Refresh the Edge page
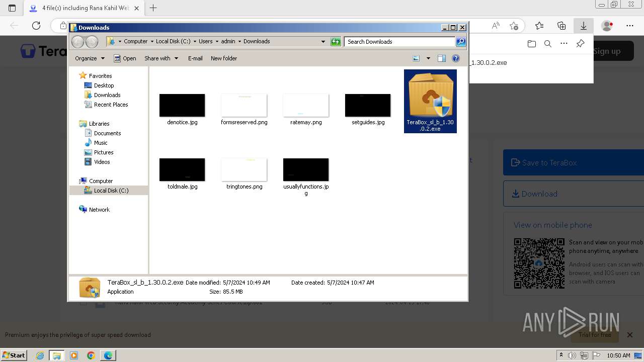Image resolution: width=644 pixels, height=362 pixels. click(36, 26)
